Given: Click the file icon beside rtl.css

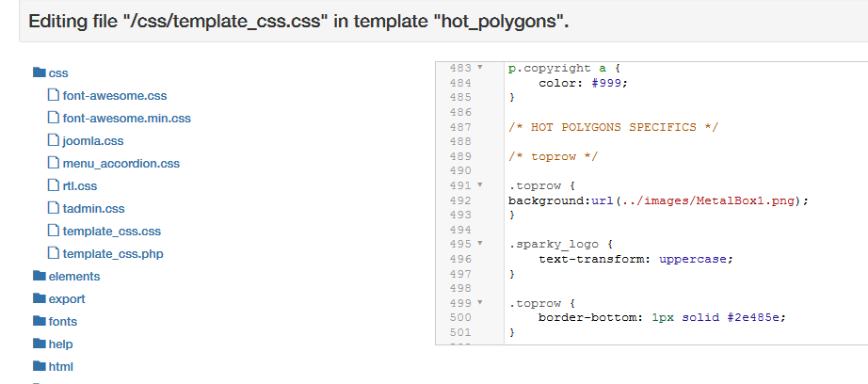Looking at the screenshot, I should click(53, 185).
